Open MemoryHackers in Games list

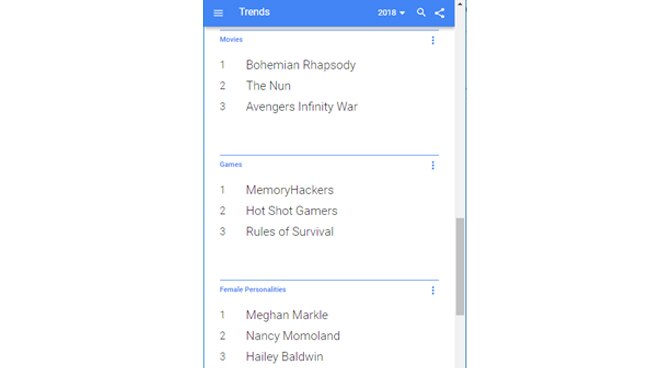(x=290, y=190)
